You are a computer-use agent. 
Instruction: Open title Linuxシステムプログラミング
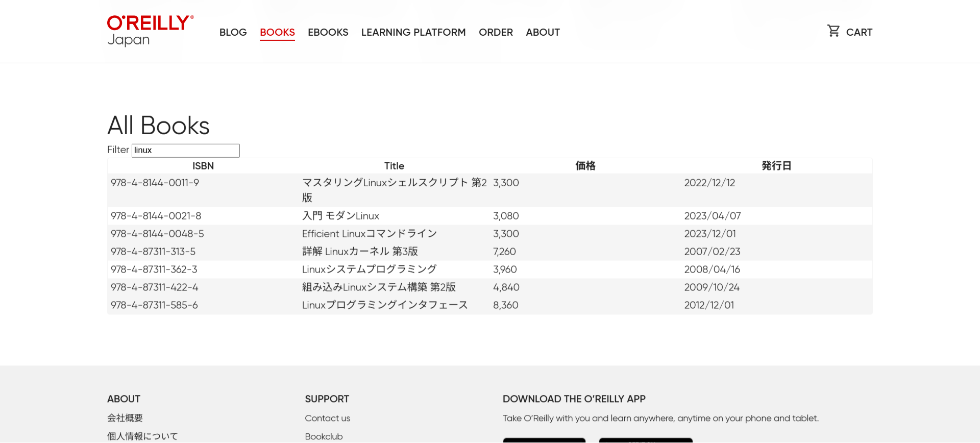click(370, 269)
